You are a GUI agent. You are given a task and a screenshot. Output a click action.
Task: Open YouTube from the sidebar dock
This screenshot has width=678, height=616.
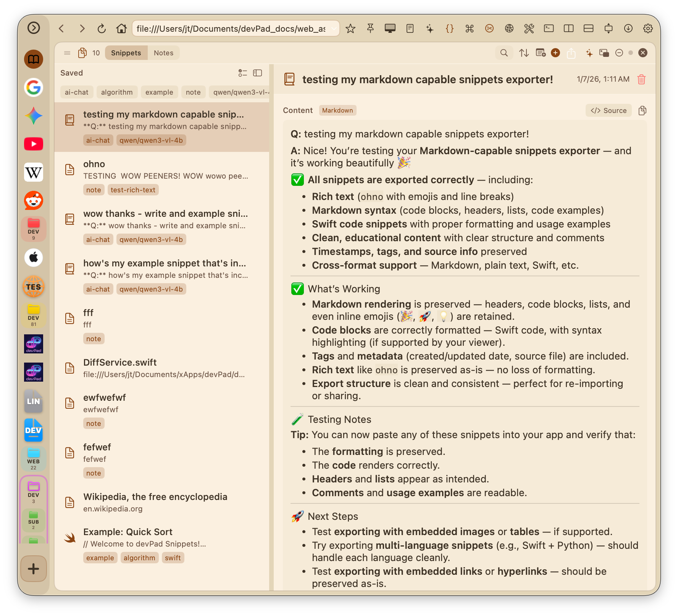[x=34, y=144]
